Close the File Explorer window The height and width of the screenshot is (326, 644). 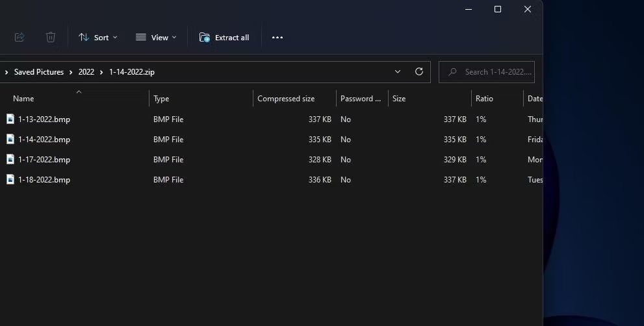pos(528,9)
